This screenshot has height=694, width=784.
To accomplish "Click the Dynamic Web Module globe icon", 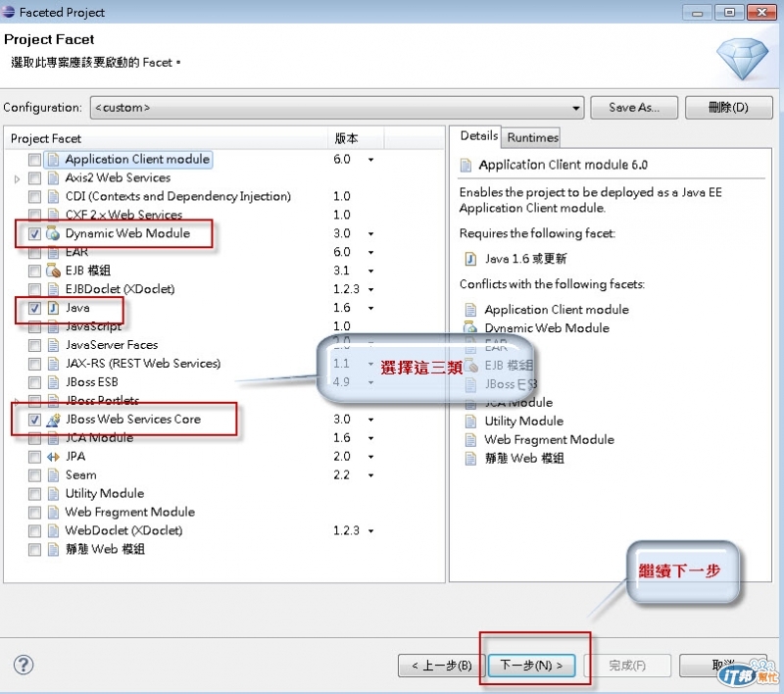I will click(53, 233).
